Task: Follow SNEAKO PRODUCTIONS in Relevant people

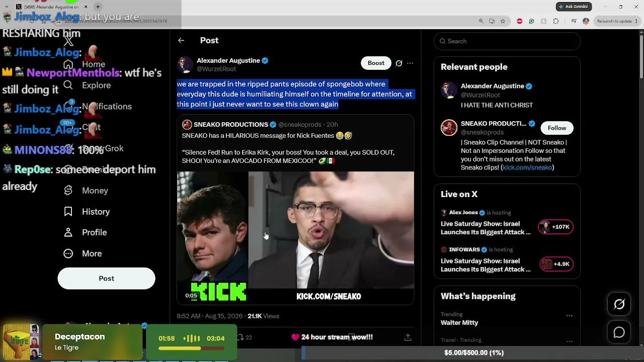Action: coord(557,128)
